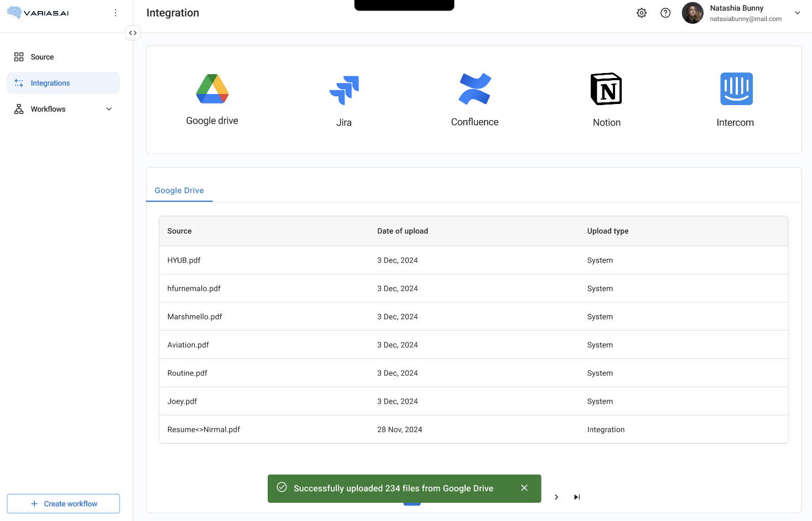Expand the user account dropdown chevron

point(797,13)
